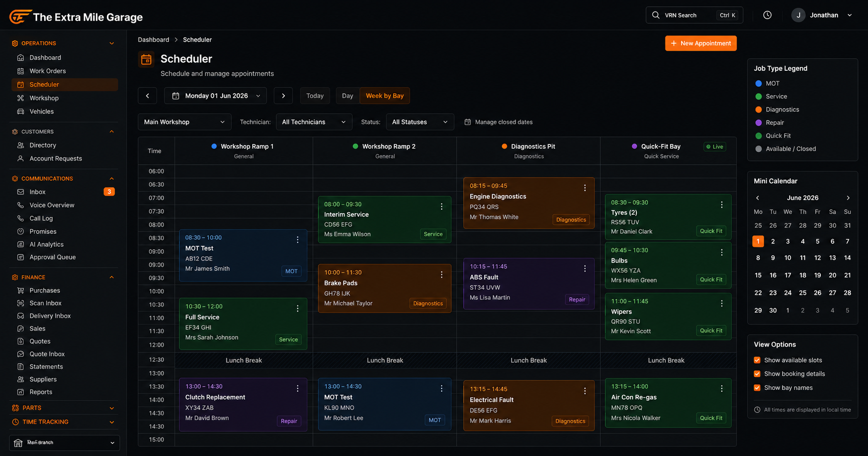Expand the Time Tracking sidebar section
Image resolution: width=868 pixels, height=456 pixels.
click(x=112, y=422)
